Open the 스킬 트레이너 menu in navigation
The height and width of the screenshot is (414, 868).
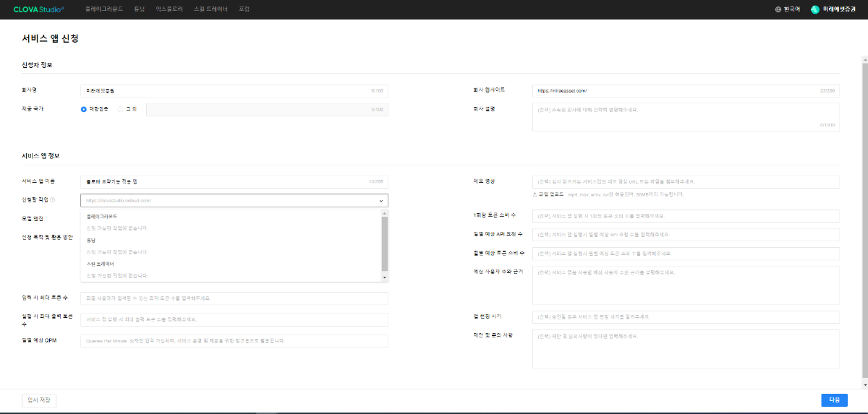click(211, 9)
